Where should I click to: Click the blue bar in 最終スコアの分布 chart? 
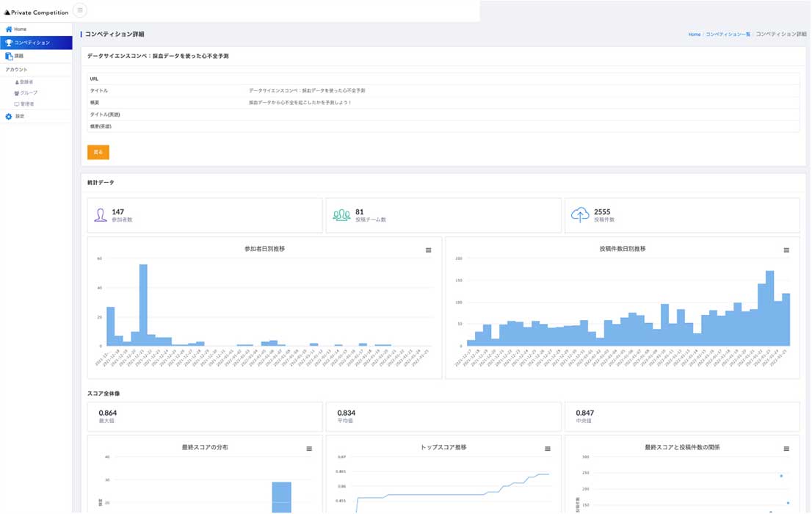282,497
